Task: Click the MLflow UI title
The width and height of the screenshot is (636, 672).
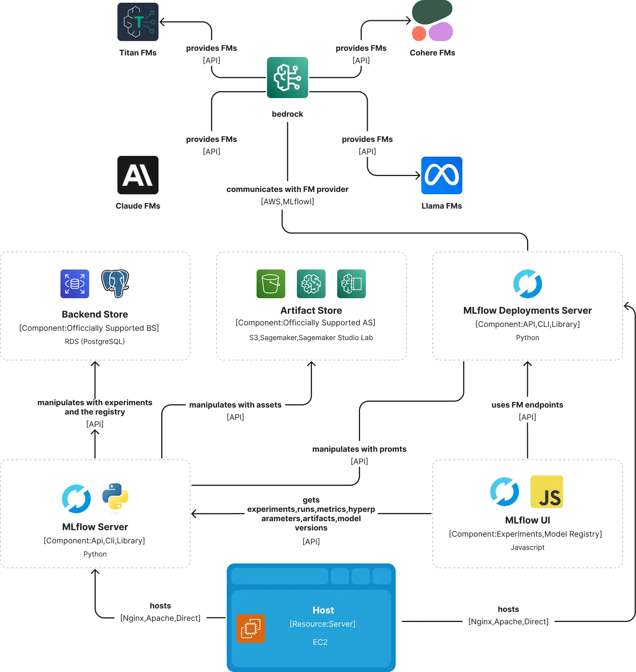Action: pyautogui.click(x=527, y=520)
